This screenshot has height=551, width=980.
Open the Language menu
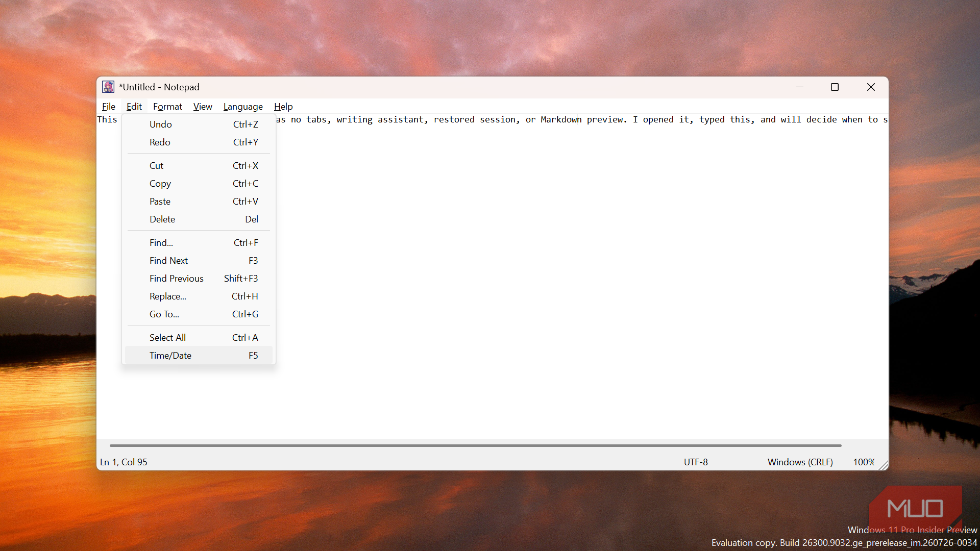coord(243,106)
